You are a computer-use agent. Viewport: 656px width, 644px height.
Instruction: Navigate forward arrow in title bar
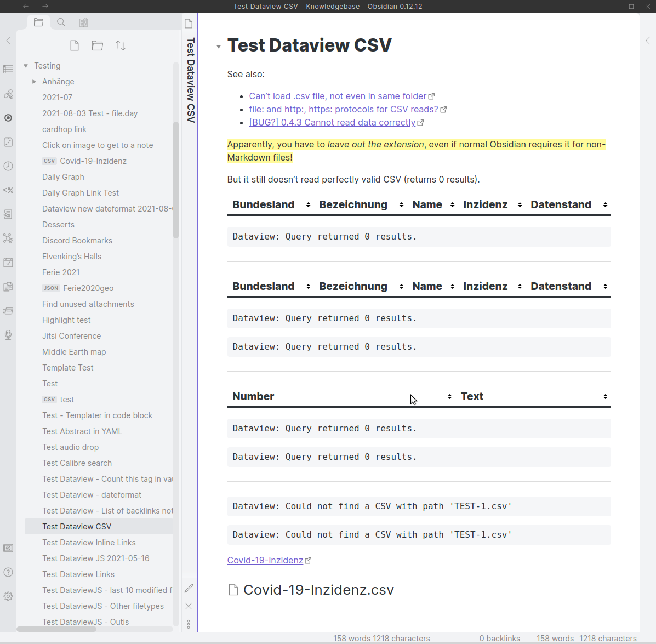point(45,6)
